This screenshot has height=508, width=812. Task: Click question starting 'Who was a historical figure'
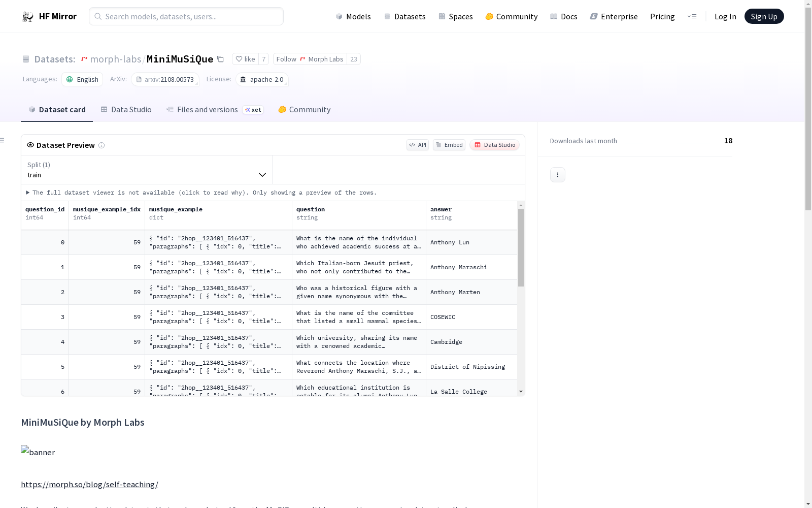[x=359, y=292]
